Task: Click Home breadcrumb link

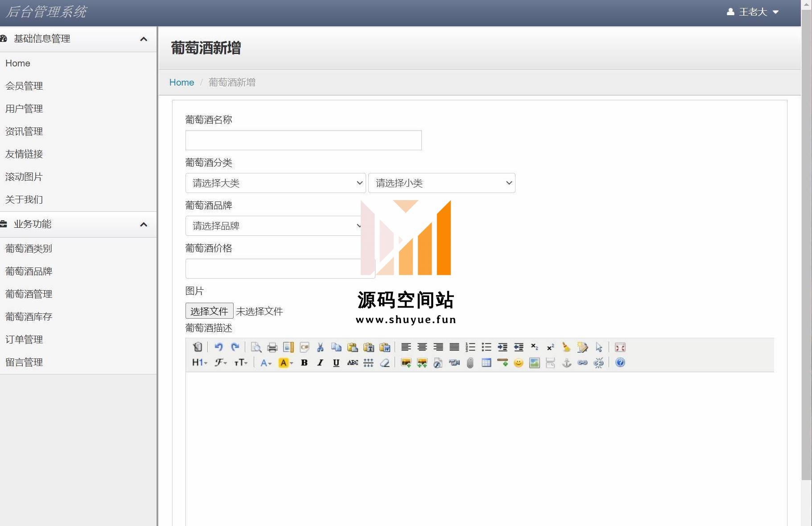Action: click(x=181, y=82)
